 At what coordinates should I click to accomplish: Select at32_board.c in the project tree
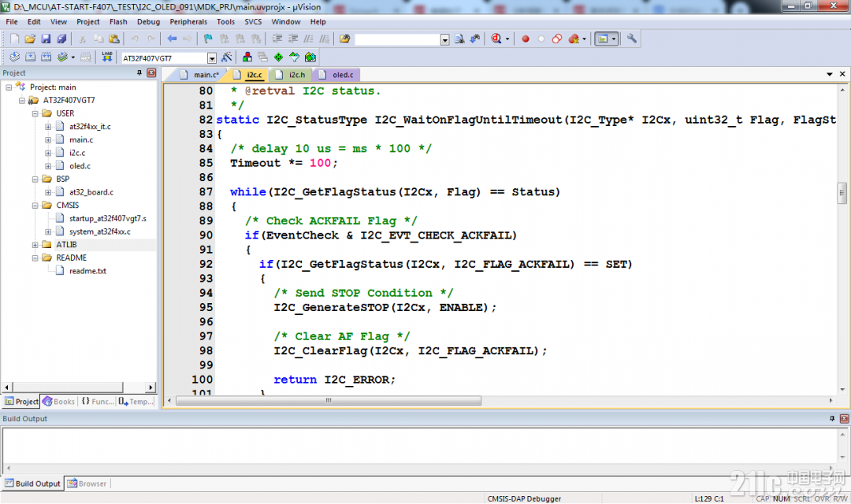tap(91, 192)
